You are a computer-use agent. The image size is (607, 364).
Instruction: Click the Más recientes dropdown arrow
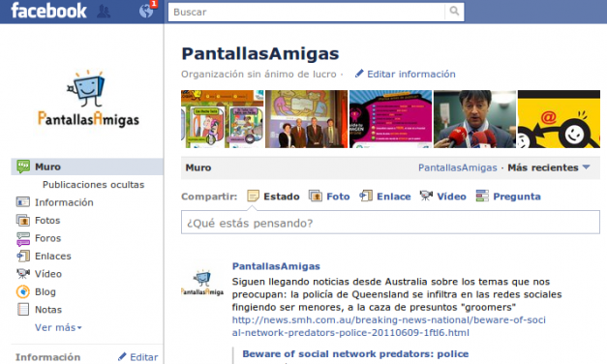[x=586, y=167]
